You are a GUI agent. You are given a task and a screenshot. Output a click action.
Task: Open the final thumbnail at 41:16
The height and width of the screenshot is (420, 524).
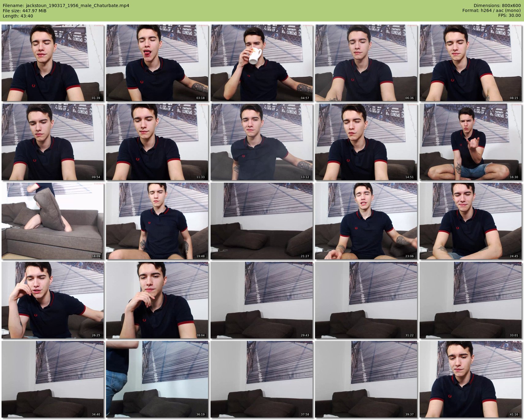click(x=470, y=379)
